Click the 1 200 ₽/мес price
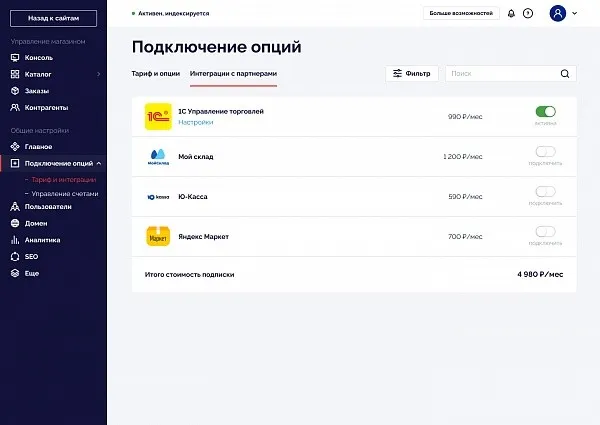The image size is (600, 425). [x=463, y=156]
